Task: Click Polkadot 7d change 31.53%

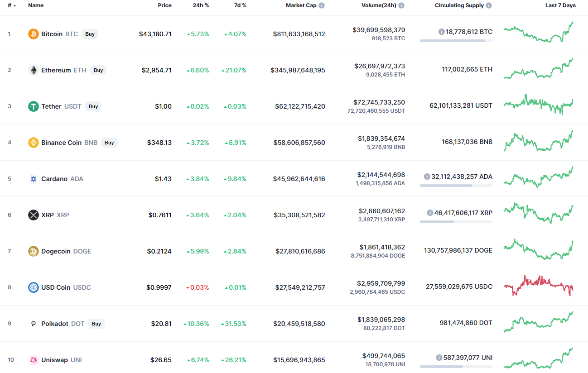Action: [x=234, y=324]
